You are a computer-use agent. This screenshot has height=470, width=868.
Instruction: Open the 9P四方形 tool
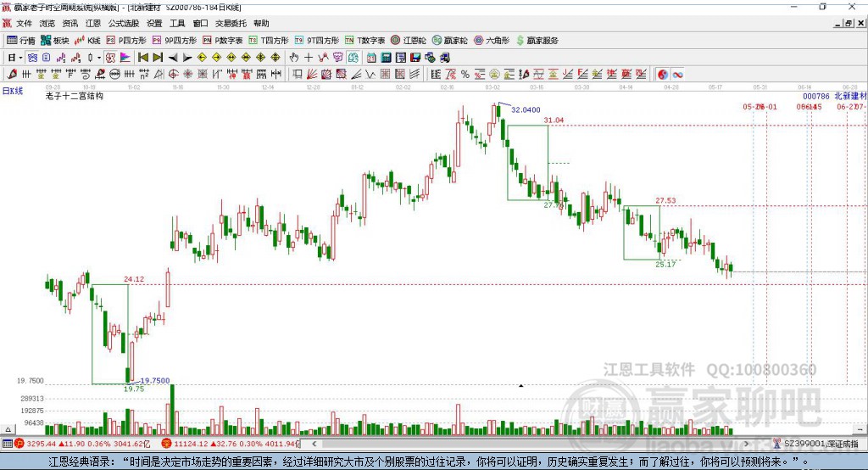point(175,41)
